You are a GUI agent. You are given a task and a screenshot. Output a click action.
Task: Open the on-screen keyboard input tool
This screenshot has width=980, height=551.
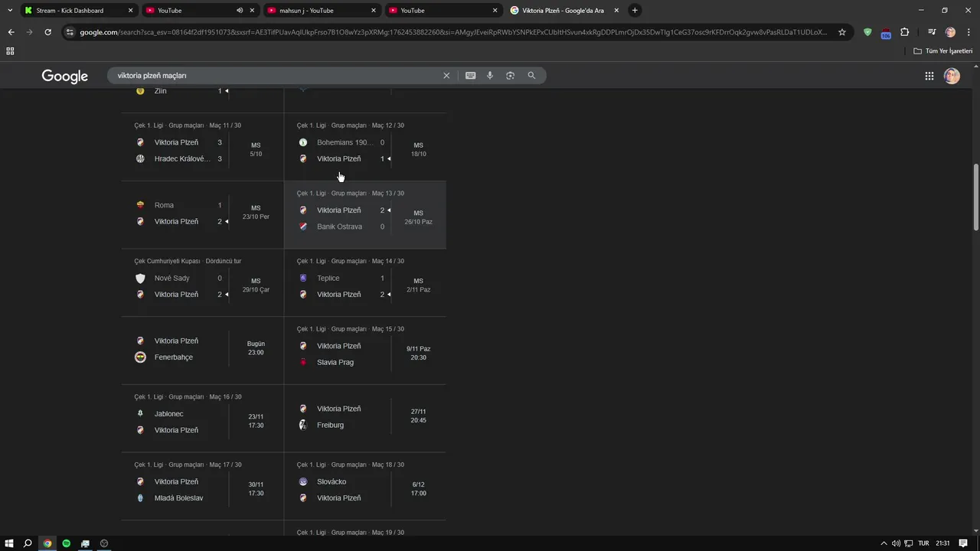(x=470, y=76)
